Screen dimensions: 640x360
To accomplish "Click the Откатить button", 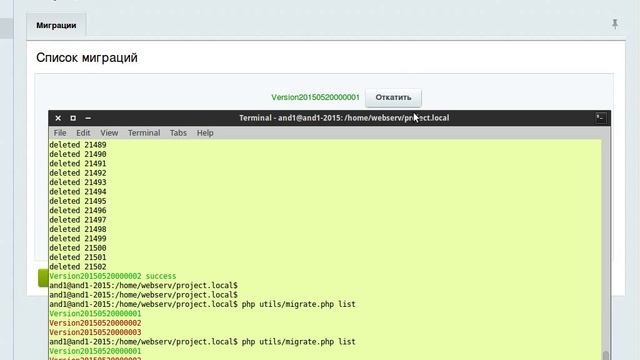I will point(393,98).
